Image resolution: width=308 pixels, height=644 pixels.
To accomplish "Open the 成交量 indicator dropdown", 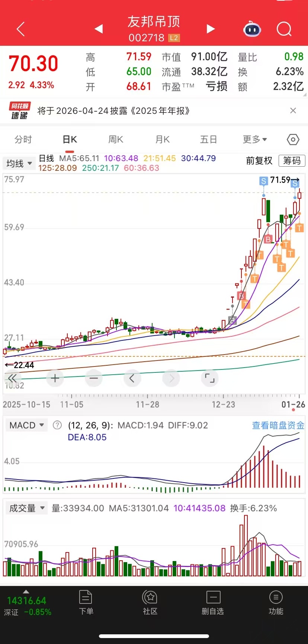I will pos(26,508).
